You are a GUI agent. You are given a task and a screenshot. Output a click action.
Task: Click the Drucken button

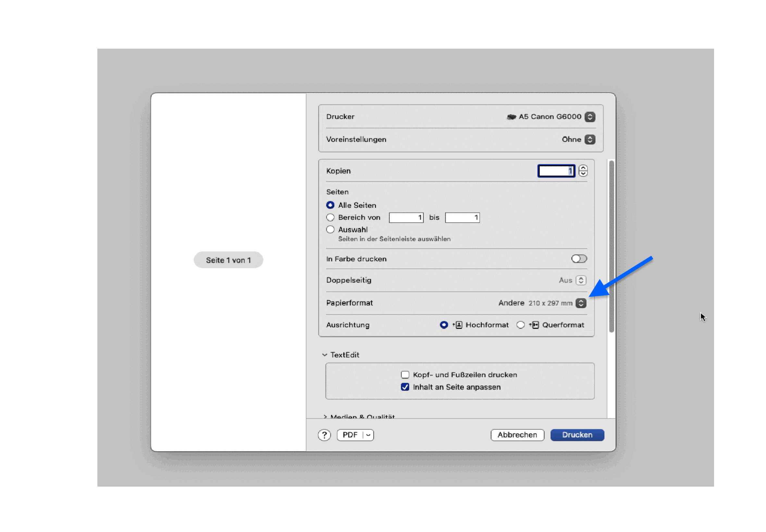tap(577, 435)
